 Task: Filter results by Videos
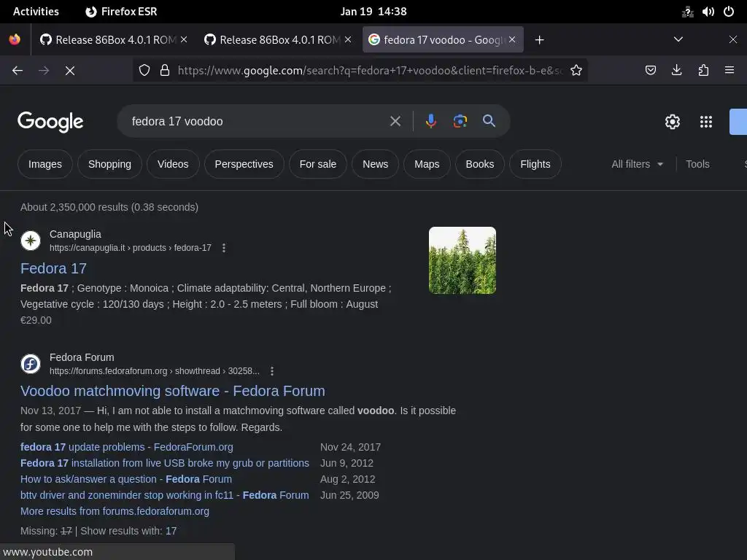[173, 164]
